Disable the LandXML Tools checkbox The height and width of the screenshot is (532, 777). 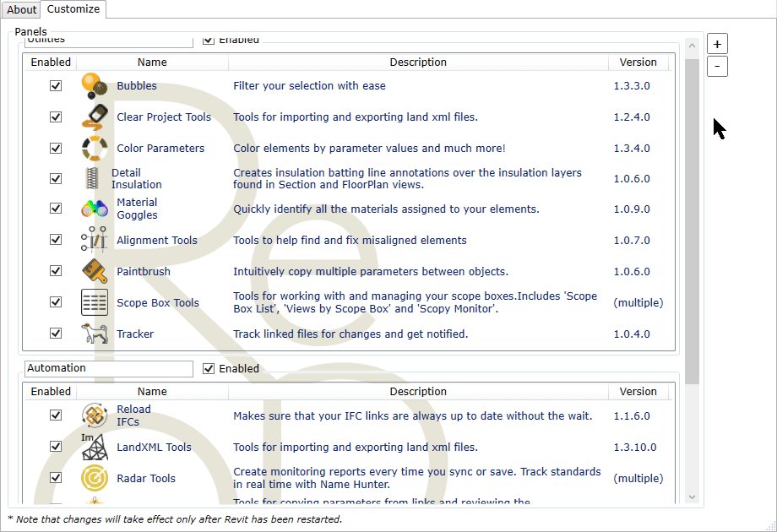56,447
